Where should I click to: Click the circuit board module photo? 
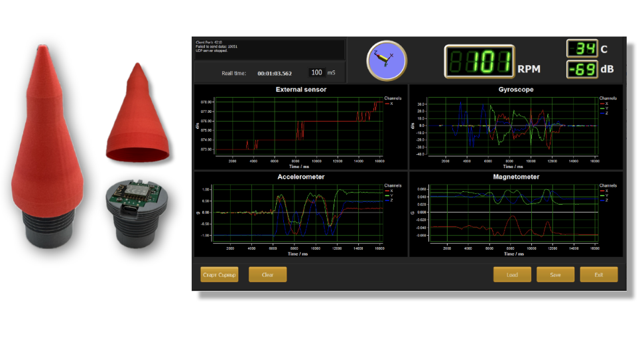(137, 213)
